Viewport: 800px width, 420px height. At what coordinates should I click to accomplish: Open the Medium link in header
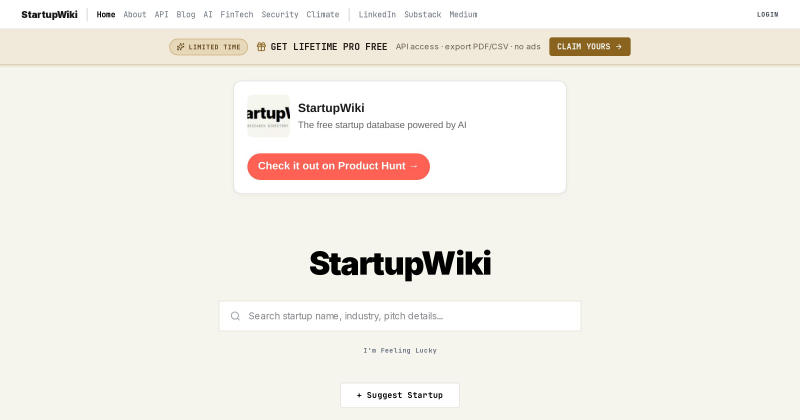463,14
